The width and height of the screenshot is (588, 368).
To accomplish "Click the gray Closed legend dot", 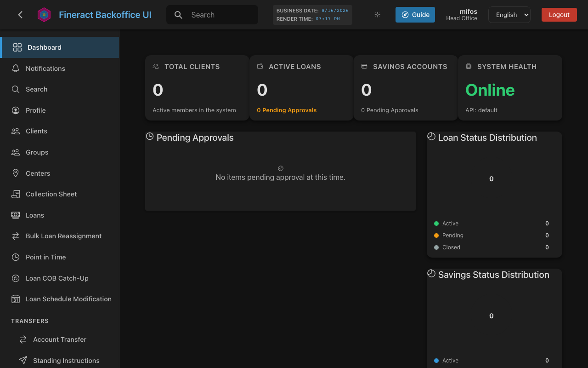I will (436, 247).
